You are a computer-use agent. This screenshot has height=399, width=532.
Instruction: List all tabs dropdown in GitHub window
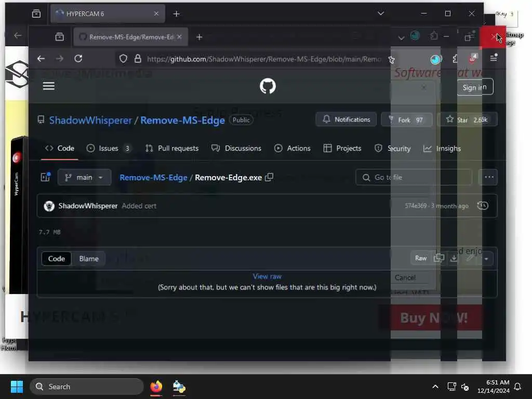tap(401, 37)
